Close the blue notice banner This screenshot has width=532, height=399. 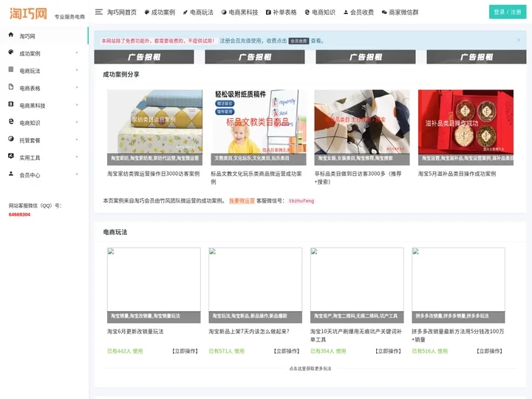(519, 40)
